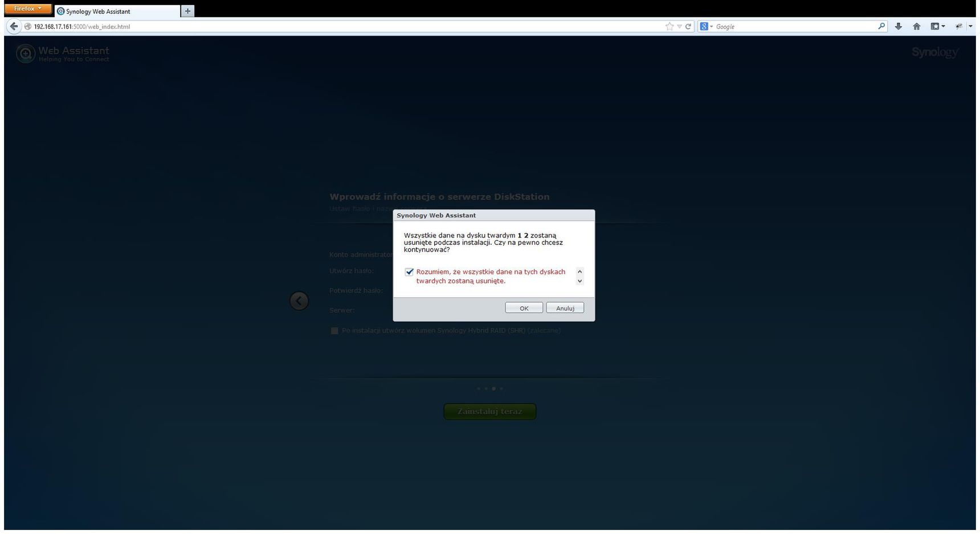Image resolution: width=980 pixels, height=534 pixels.
Task: Open the Downloads arrow icon
Action: [x=899, y=26]
